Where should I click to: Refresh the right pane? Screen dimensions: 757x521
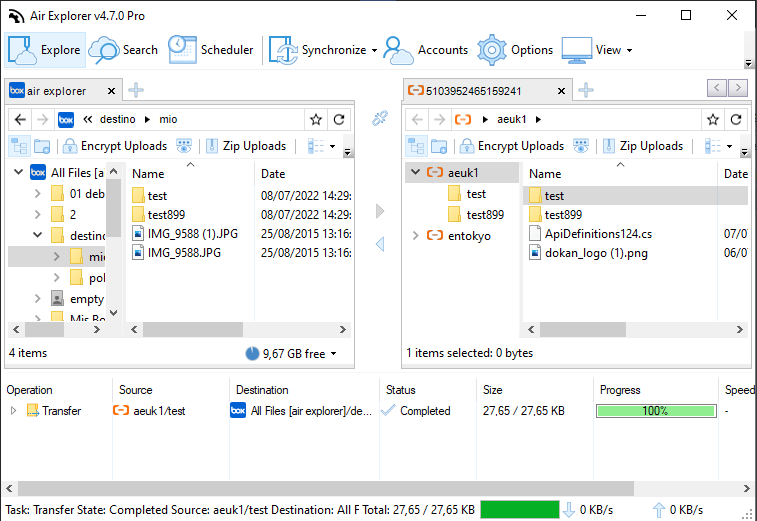[x=736, y=119]
